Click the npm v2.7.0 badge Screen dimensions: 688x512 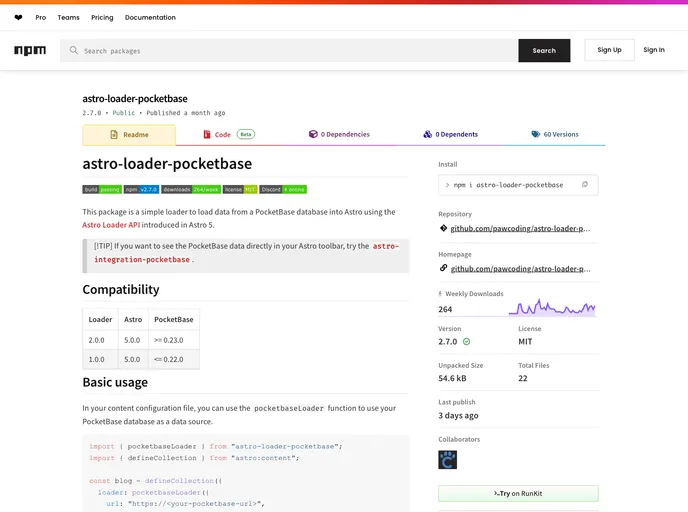point(141,190)
